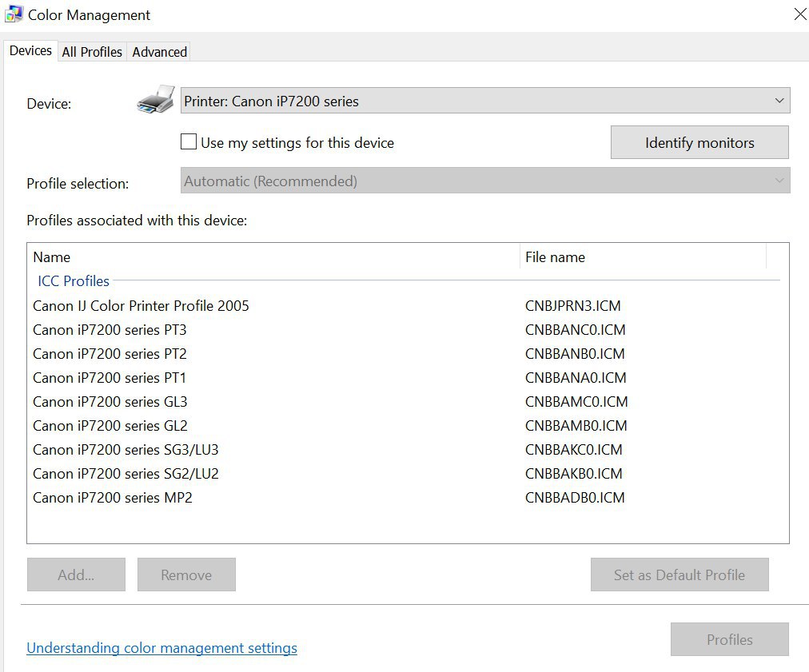Switch to the All Profiles tab
809x672 pixels.
click(x=92, y=52)
